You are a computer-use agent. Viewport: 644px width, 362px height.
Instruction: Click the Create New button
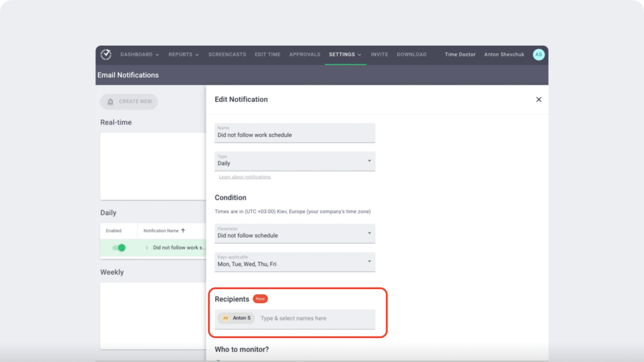click(129, 102)
